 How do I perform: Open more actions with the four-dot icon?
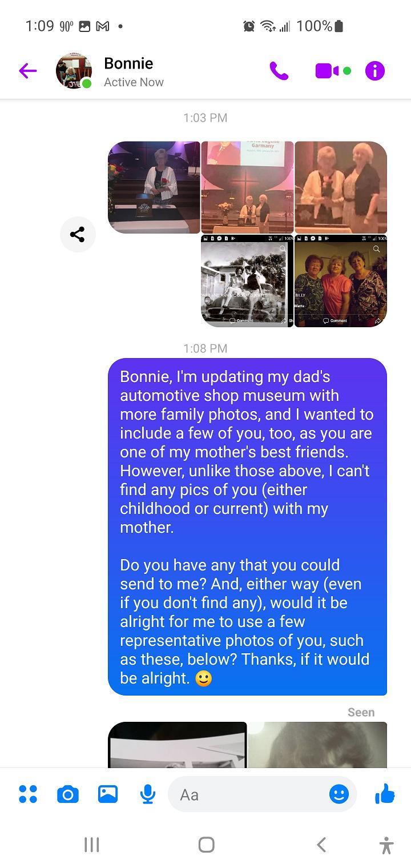pyautogui.click(x=27, y=794)
